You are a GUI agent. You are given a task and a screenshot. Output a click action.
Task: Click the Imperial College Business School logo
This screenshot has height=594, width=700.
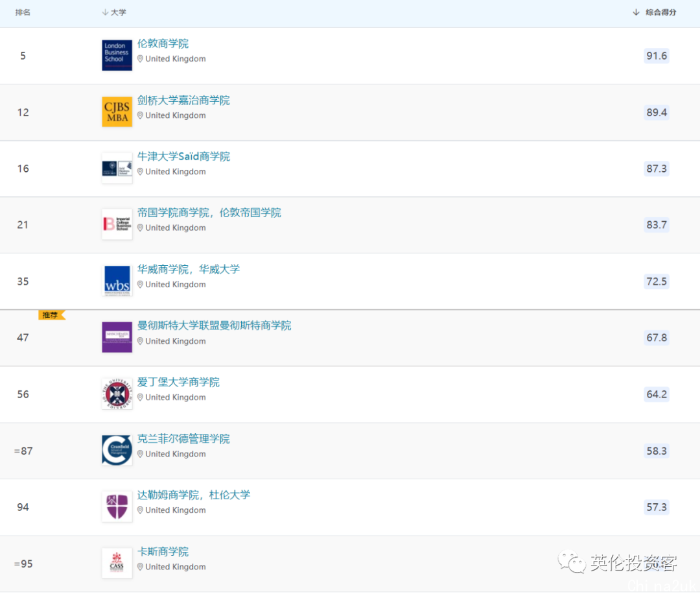pyautogui.click(x=117, y=224)
